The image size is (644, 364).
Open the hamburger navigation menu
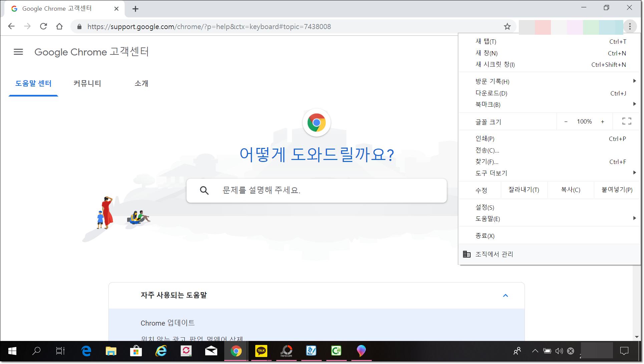click(x=18, y=52)
